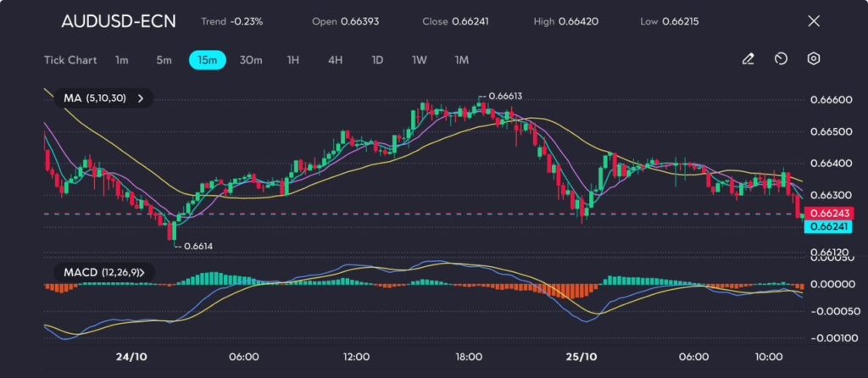Open chart settings hexagon icon
Image resolution: width=868 pixels, height=378 pixels.
pos(813,59)
